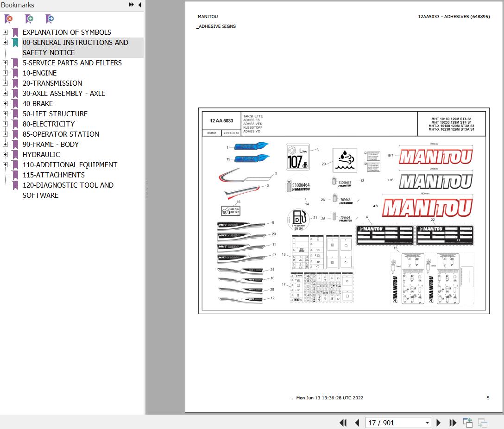Expand the 10-ENGINE bookmark node
This screenshot has height=429, width=504.
click(x=5, y=73)
